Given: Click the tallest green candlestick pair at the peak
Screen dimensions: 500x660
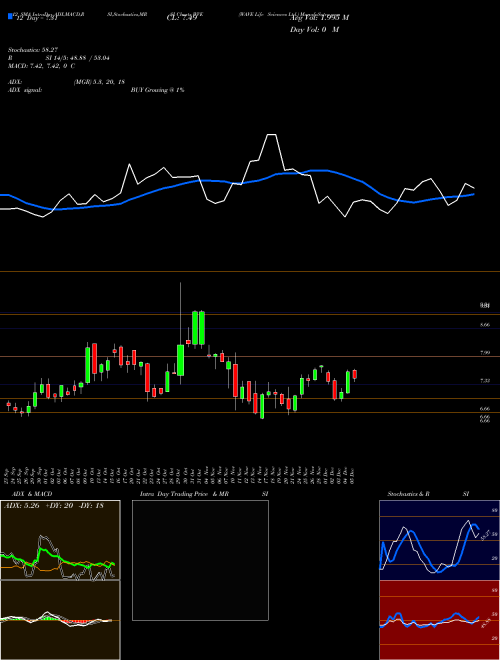Looking at the screenshot, I should 198,328.
